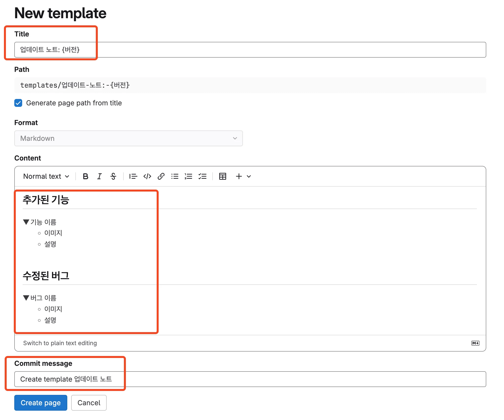Toggle bold formatting in editor toolbar

85,176
